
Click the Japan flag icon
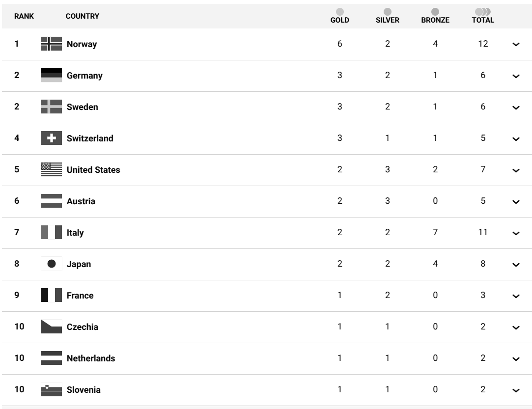pos(51,264)
